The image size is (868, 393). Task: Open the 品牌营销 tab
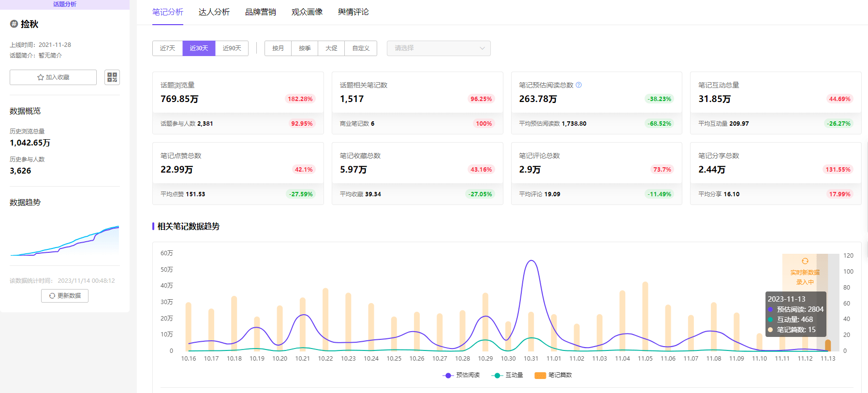coord(261,12)
